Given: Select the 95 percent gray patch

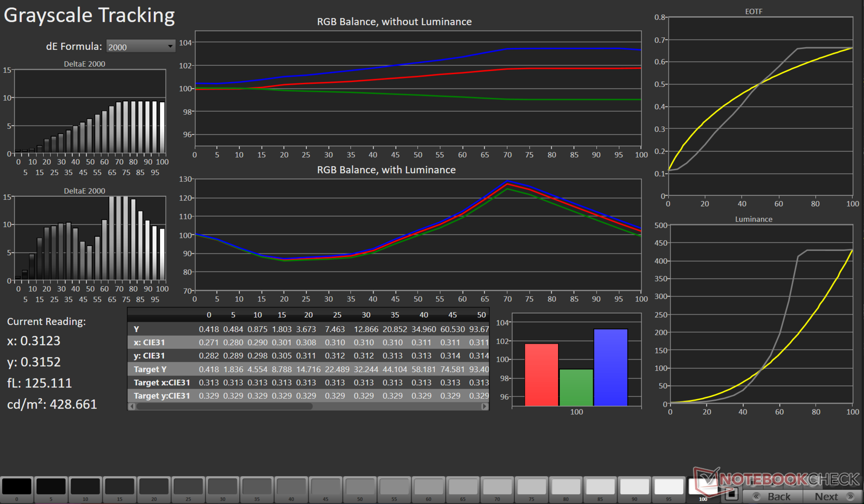Looking at the screenshot, I should coord(669,487).
